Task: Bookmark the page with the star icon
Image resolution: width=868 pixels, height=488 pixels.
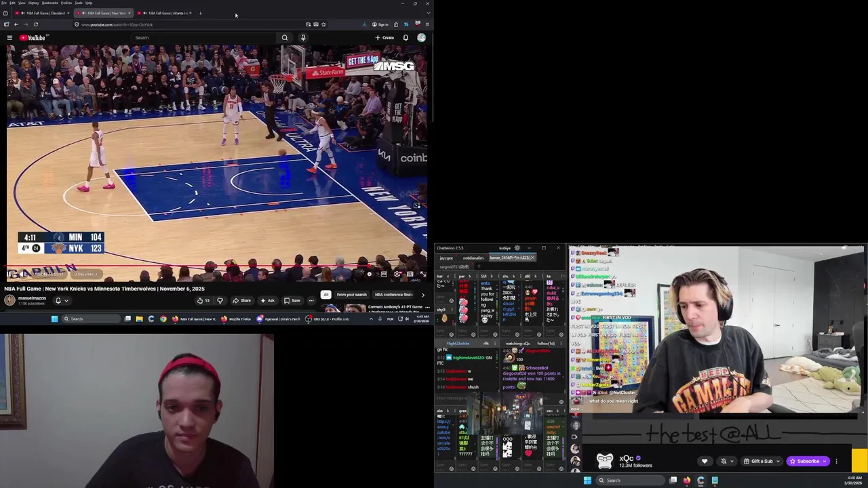Action: [x=323, y=24]
